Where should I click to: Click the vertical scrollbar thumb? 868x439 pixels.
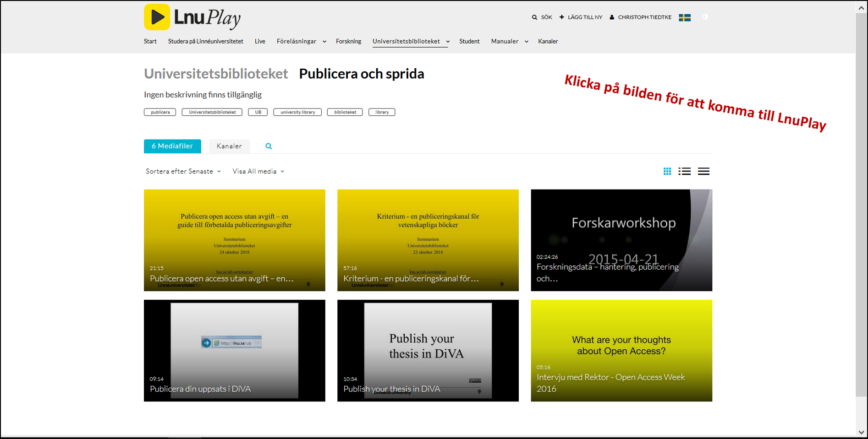(861, 205)
